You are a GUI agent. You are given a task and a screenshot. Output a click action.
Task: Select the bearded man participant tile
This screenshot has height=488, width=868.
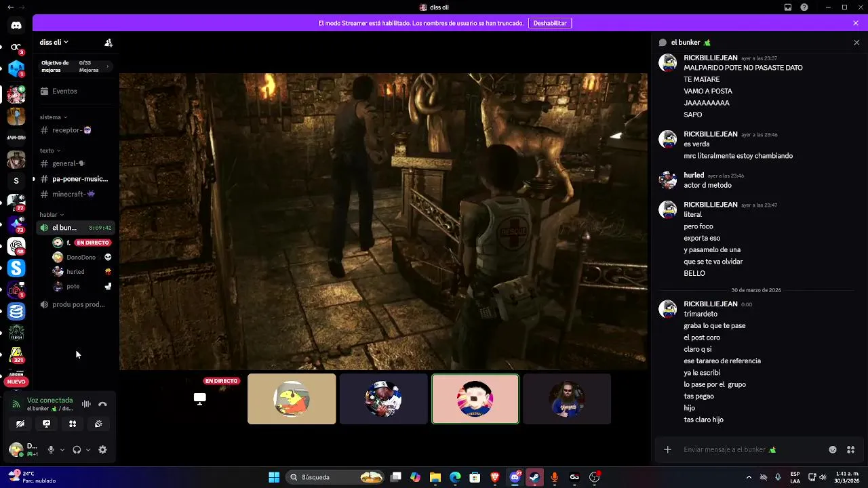tap(567, 399)
